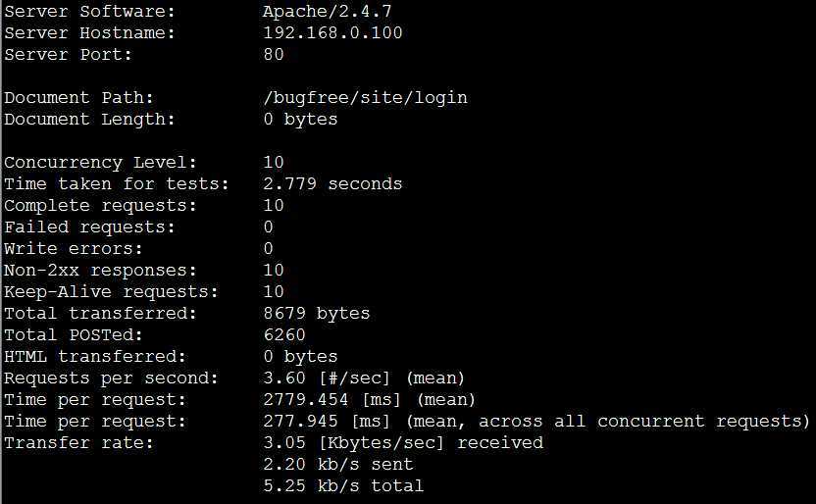
Task: Click the 2.779 seconds test time
Action: click(332, 184)
